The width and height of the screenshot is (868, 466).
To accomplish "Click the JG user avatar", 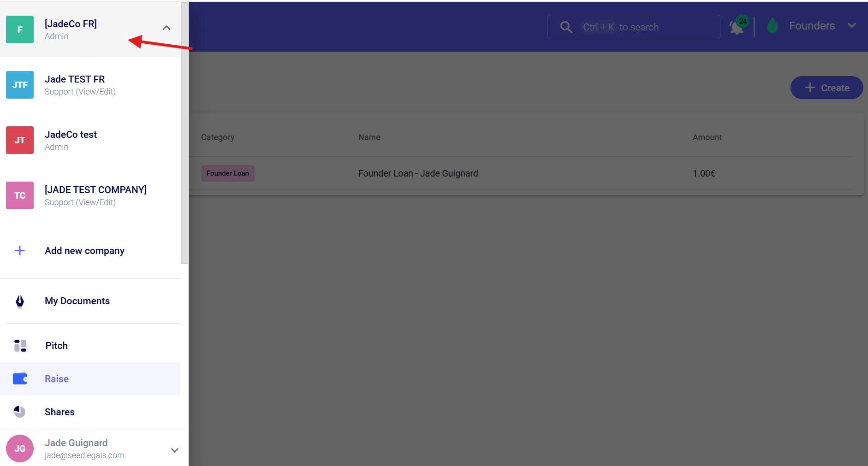I will pyautogui.click(x=20, y=448).
